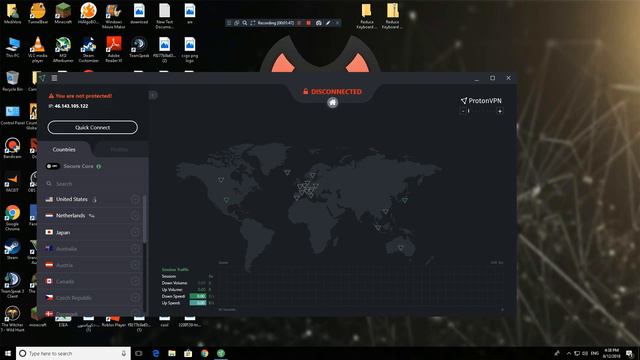Click the IP address 46.143.105.122
The image size is (640, 360).
[71, 106]
